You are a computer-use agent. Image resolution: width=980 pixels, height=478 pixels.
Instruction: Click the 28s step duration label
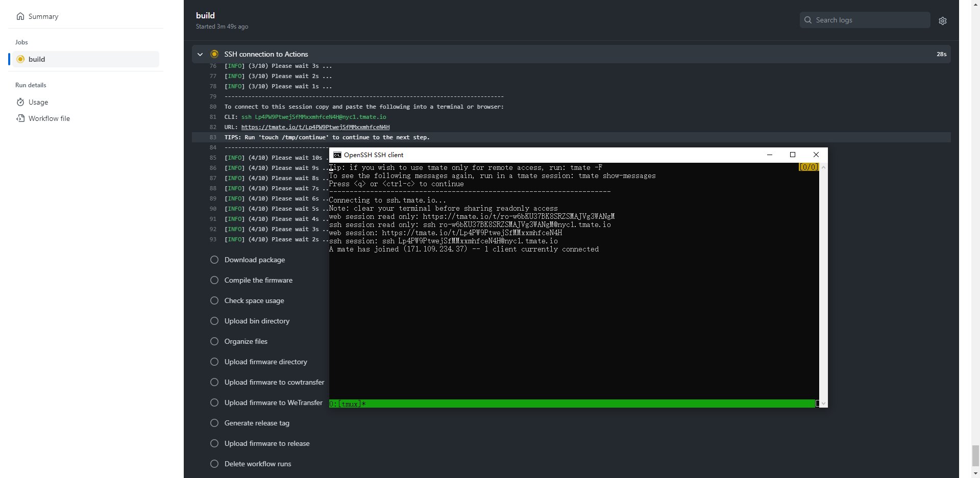click(x=942, y=54)
